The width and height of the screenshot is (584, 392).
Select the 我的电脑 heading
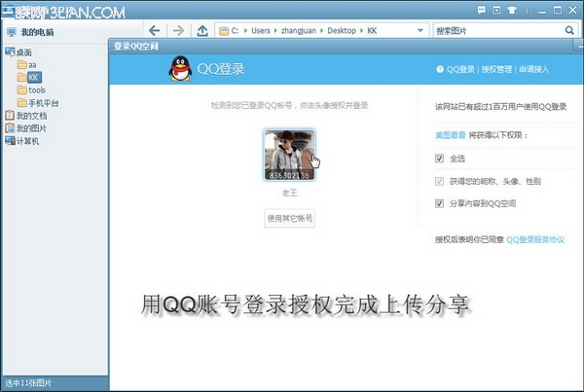pyautogui.click(x=37, y=32)
